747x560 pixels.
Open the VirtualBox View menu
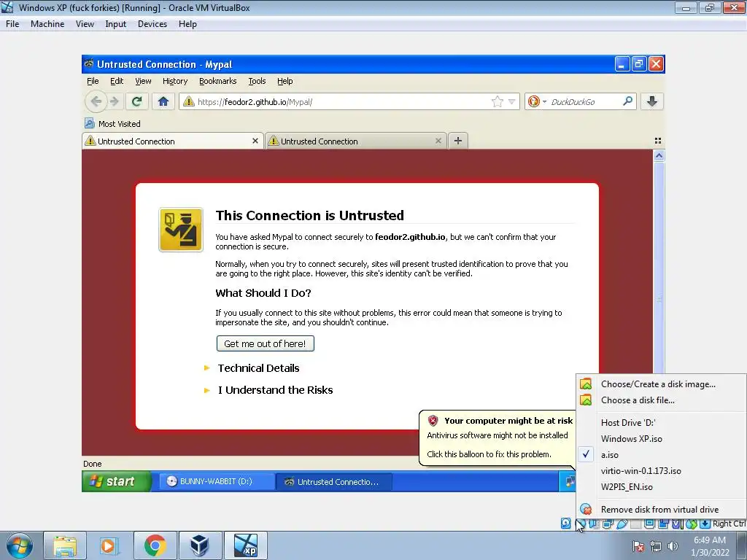pos(85,24)
